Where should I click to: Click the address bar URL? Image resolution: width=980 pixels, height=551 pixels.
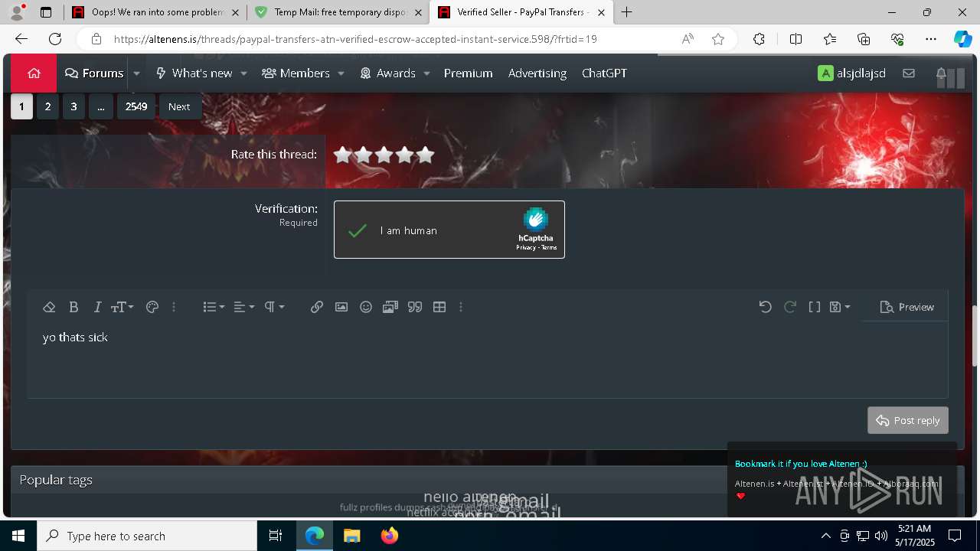[x=355, y=39]
